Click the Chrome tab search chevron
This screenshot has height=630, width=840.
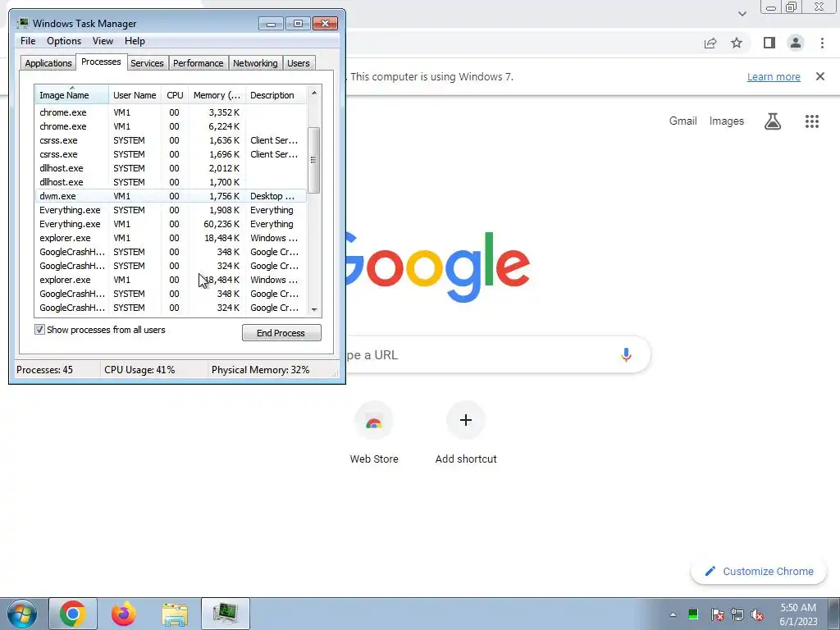(742, 13)
